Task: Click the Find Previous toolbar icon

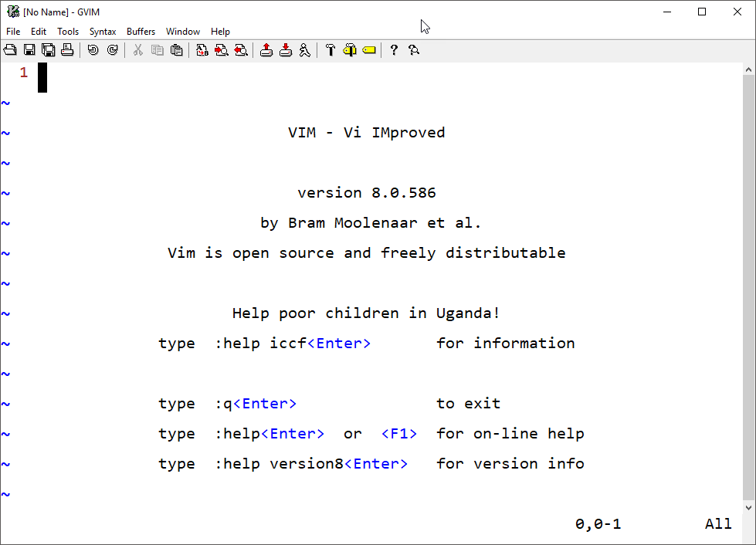Action: (241, 50)
